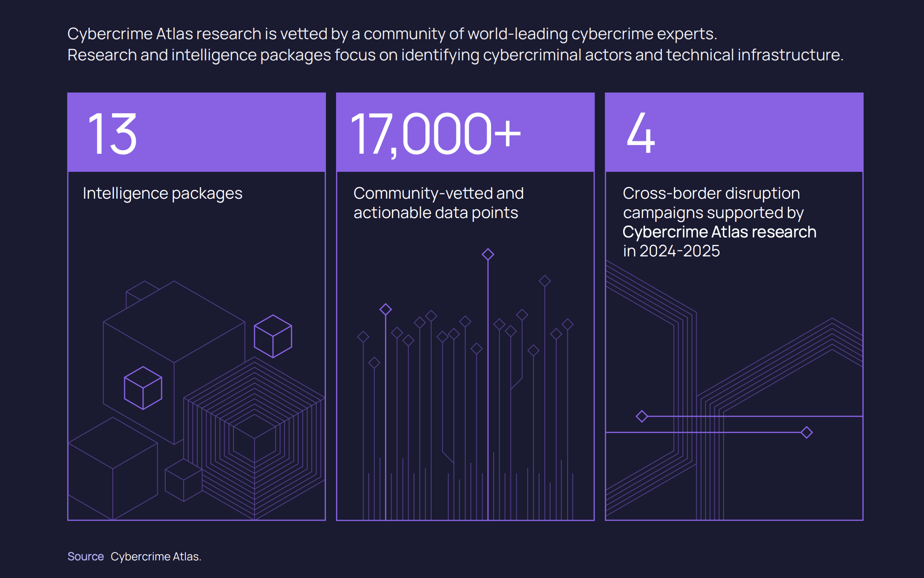Click 'Cybercrime Atlas.' source name
Image resolution: width=924 pixels, height=578 pixels.
[x=156, y=556]
